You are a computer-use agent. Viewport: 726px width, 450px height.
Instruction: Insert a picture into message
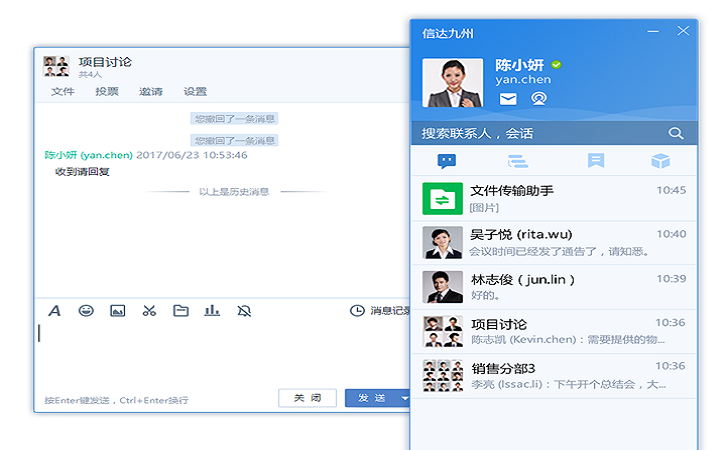(x=117, y=311)
